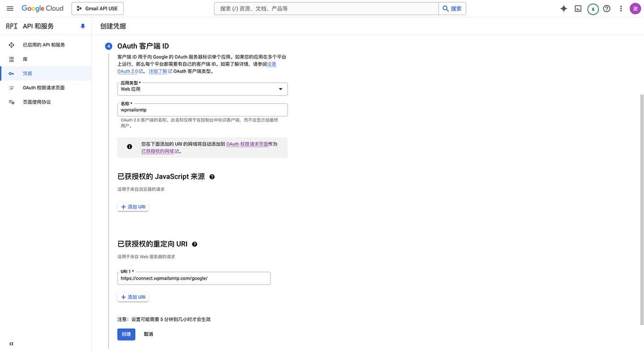The height and width of the screenshot is (352, 644).
Task: Open the purple account avatar
Action: (635, 8)
